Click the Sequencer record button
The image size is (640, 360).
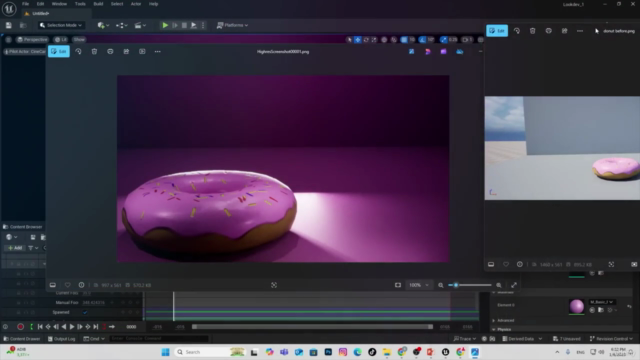(20, 327)
